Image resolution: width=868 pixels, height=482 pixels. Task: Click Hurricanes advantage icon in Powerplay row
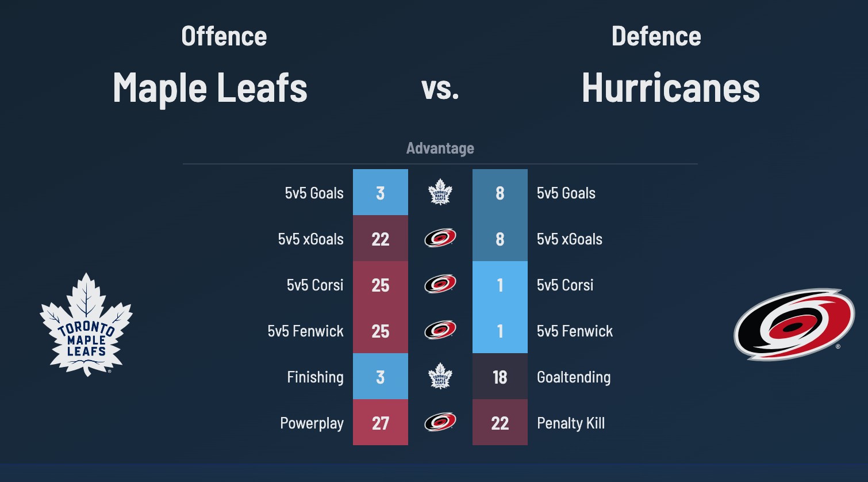tap(440, 422)
